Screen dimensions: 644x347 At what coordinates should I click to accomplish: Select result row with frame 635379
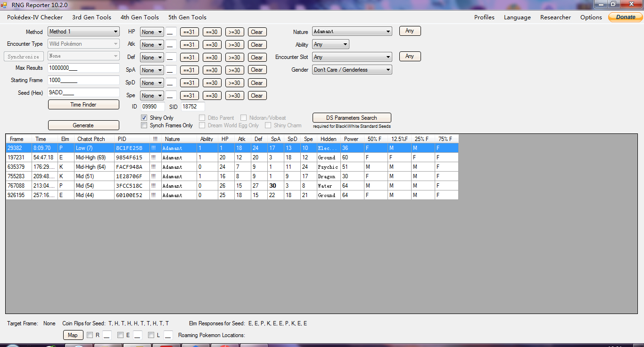pyautogui.click(x=232, y=167)
